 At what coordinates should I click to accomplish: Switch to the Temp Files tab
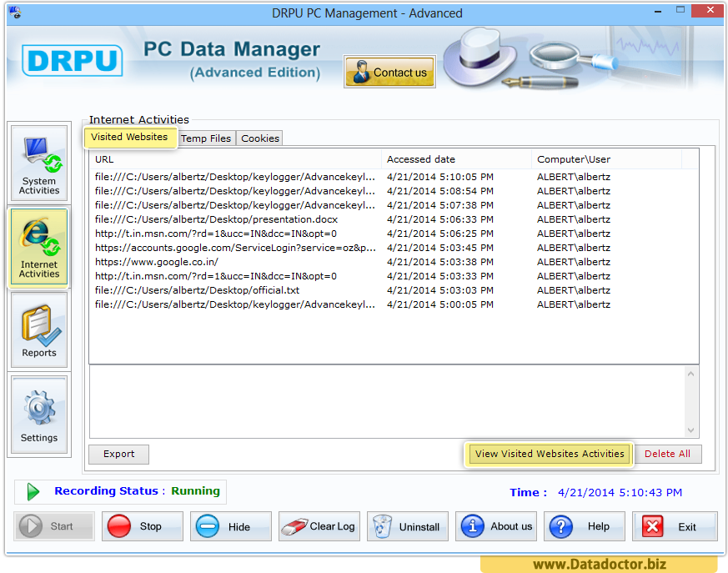206,138
